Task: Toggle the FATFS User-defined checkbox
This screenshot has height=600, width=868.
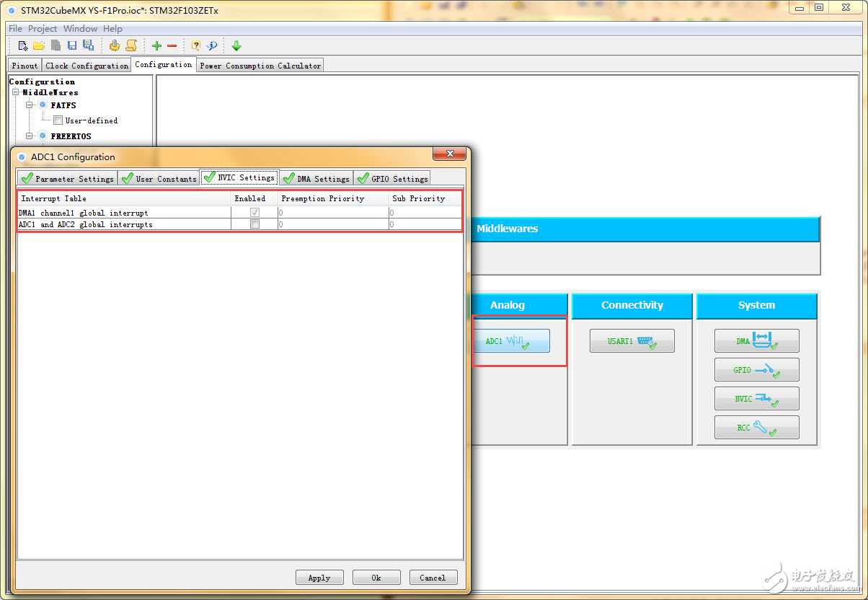Action: (x=58, y=120)
